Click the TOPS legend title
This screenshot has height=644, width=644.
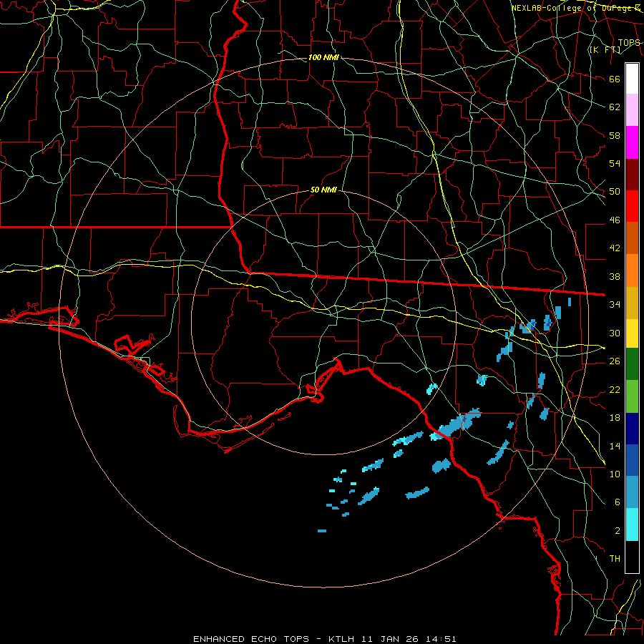[629, 43]
